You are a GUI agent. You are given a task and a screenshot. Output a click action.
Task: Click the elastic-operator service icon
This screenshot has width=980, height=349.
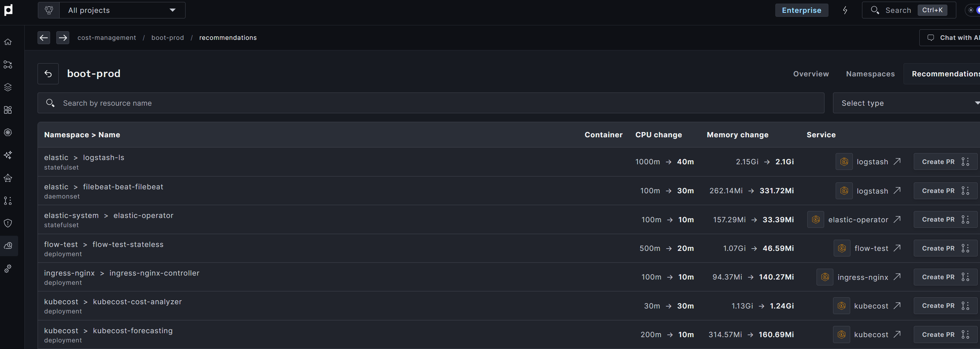tap(816, 219)
